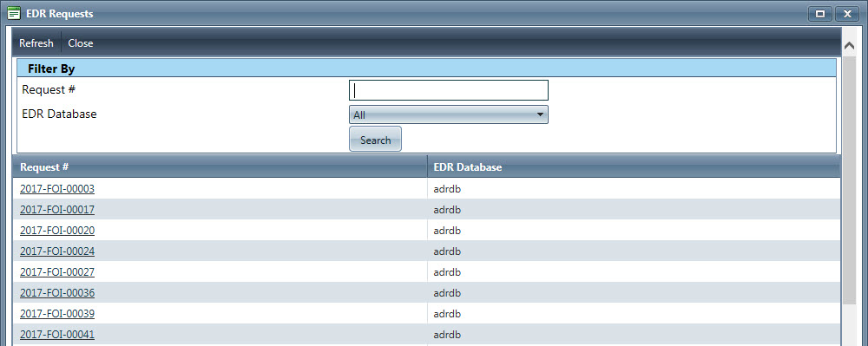Click the EDR Database filter label
868x346 pixels.
coord(59,114)
